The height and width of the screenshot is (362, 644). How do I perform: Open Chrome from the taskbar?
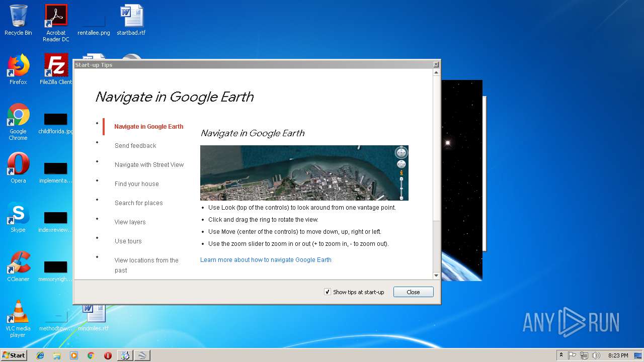[x=91, y=355]
